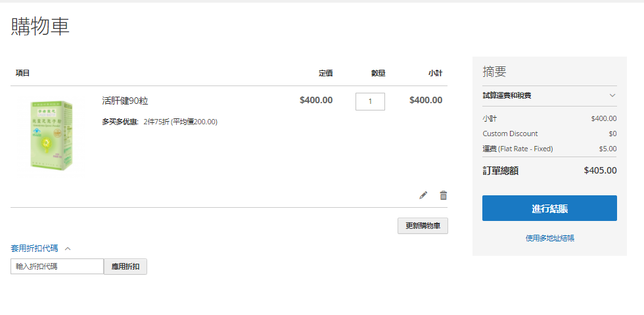
Task: Open the 使用多地址结帳 link
Action: pos(549,238)
